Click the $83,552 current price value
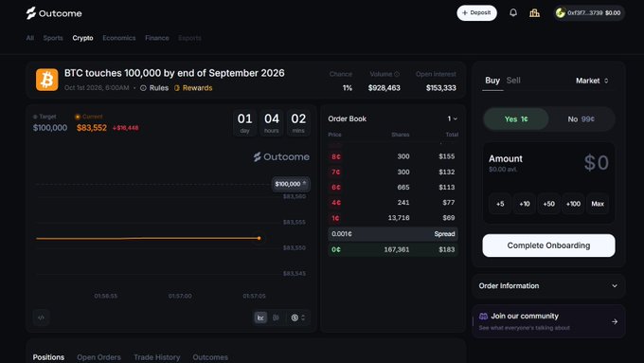This screenshot has width=644, height=363. coord(92,128)
